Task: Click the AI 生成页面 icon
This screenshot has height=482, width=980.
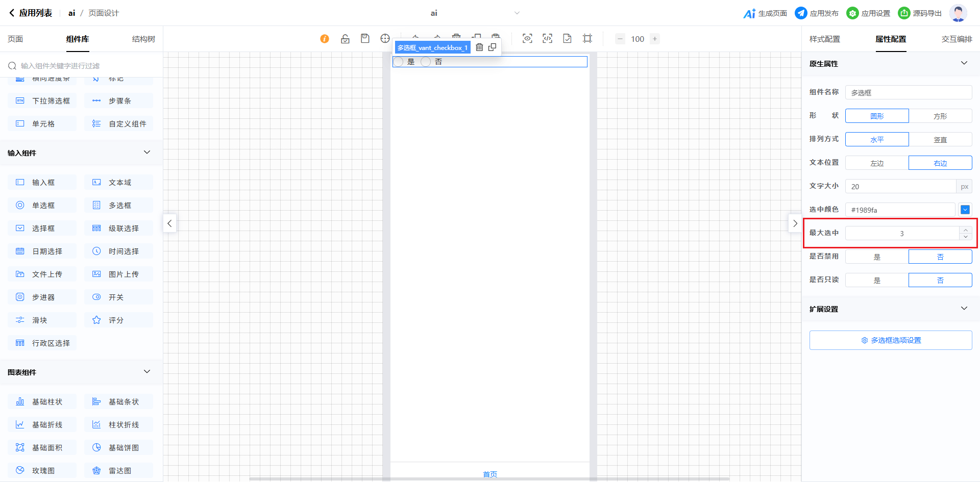Action: 749,13
